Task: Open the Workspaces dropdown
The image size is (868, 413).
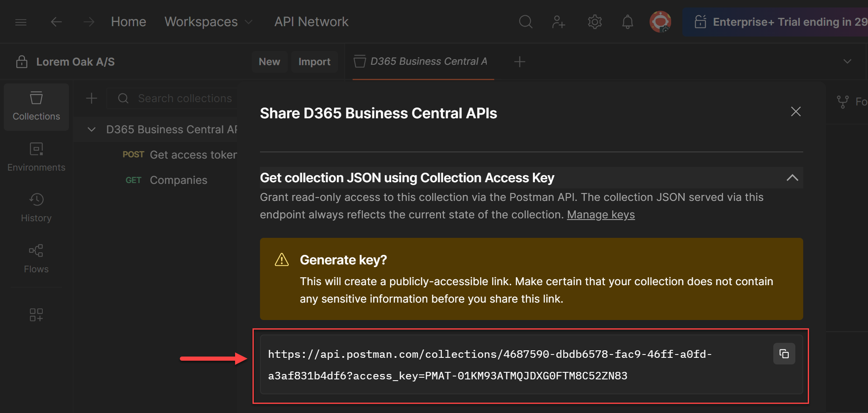Action: click(x=208, y=22)
